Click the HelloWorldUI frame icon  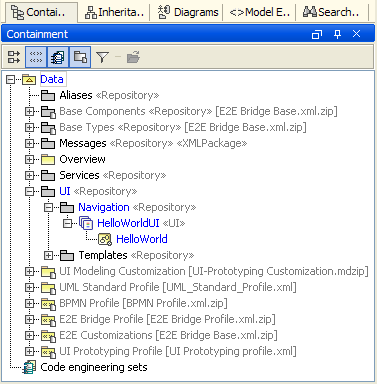[x=86, y=223]
